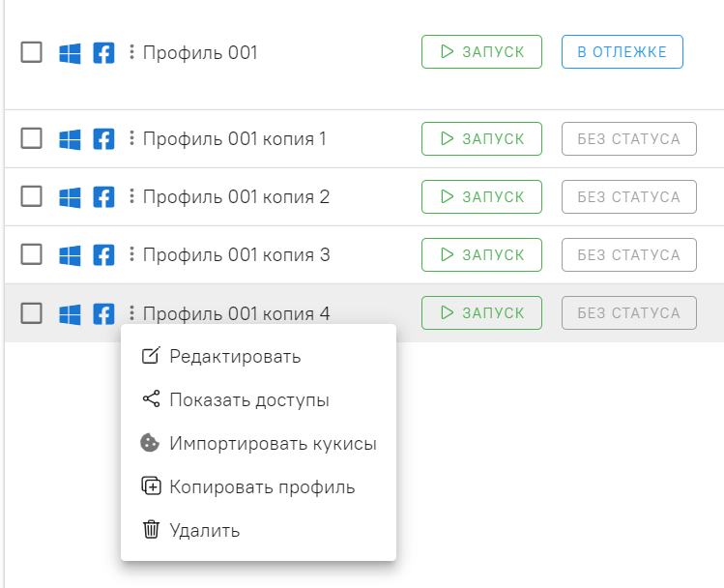Open three-dot menu for Профиль 001
Image resolution: width=724 pixels, height=588 pixels.
[x=131, y=51]
